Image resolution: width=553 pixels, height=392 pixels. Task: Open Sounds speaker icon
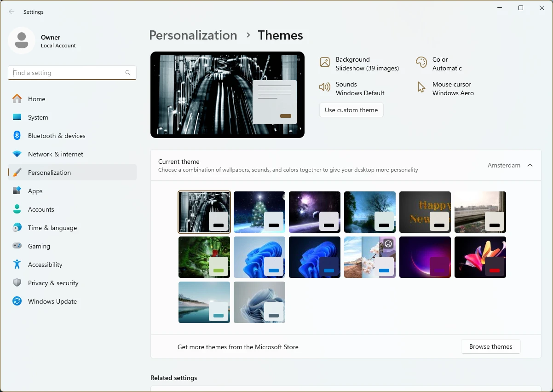(x=325, y=87)
